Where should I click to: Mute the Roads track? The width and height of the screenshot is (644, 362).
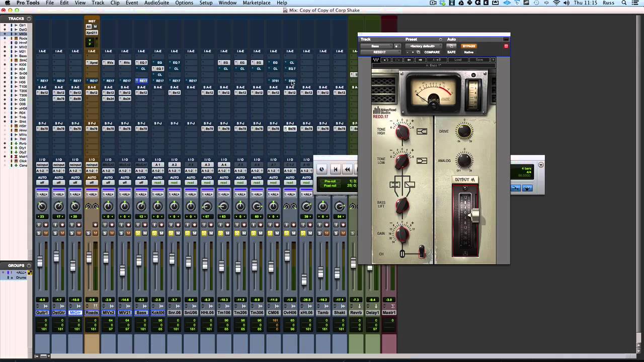tap(95, 233)
